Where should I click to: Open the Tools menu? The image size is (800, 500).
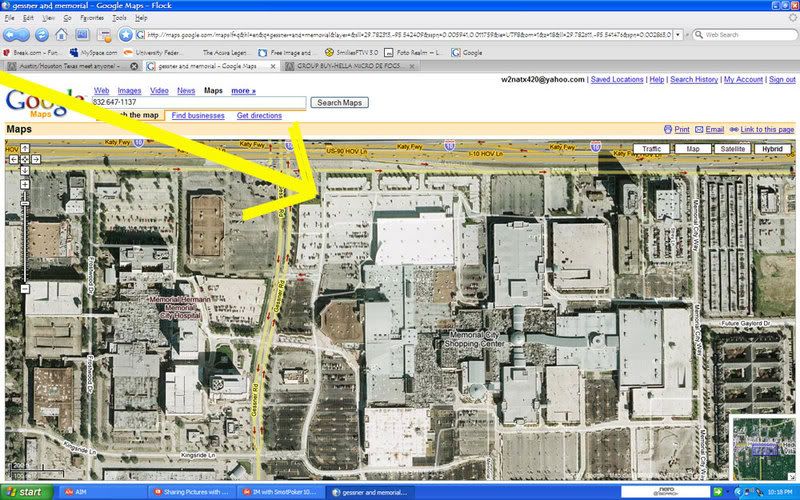[119, 18]
